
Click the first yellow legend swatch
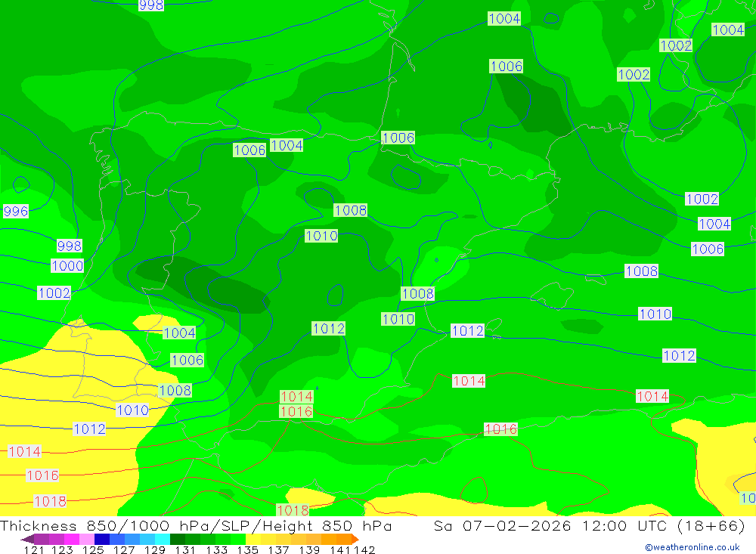(253, 539)
